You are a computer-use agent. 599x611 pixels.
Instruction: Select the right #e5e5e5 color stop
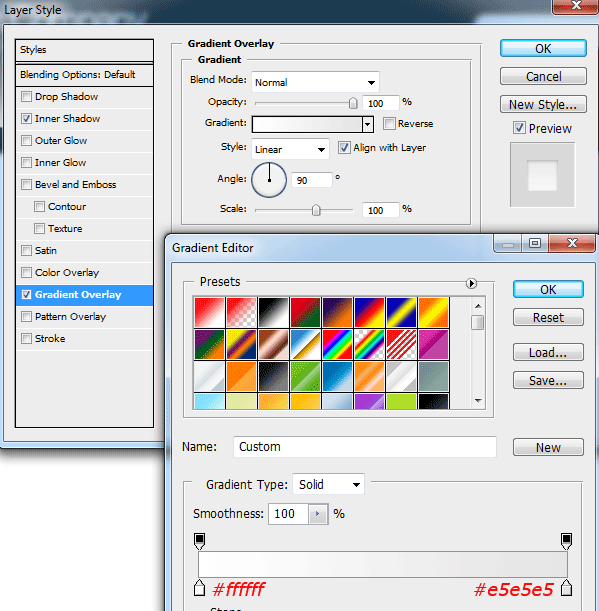coord(566,588)
